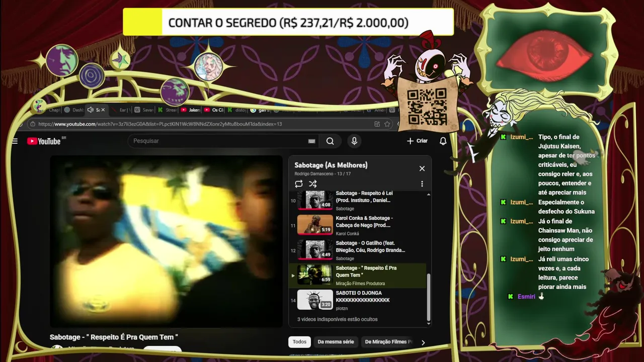Click the donation QR code on overlay

coord(427,106)
